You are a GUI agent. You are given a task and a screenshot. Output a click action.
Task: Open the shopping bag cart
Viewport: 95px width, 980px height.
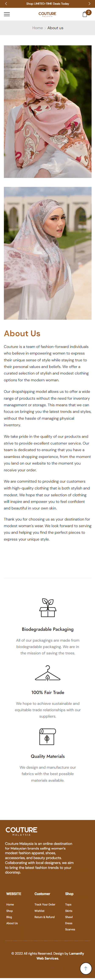(x=85, y=14)
